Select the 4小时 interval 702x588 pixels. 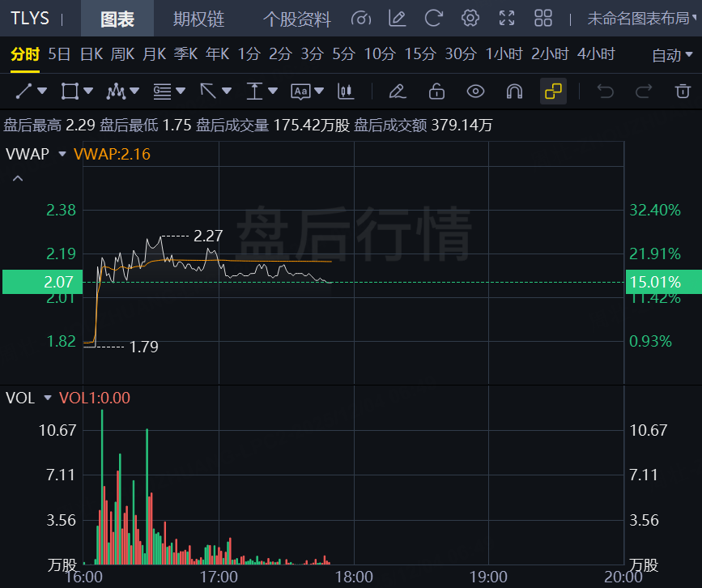[596, 54]
